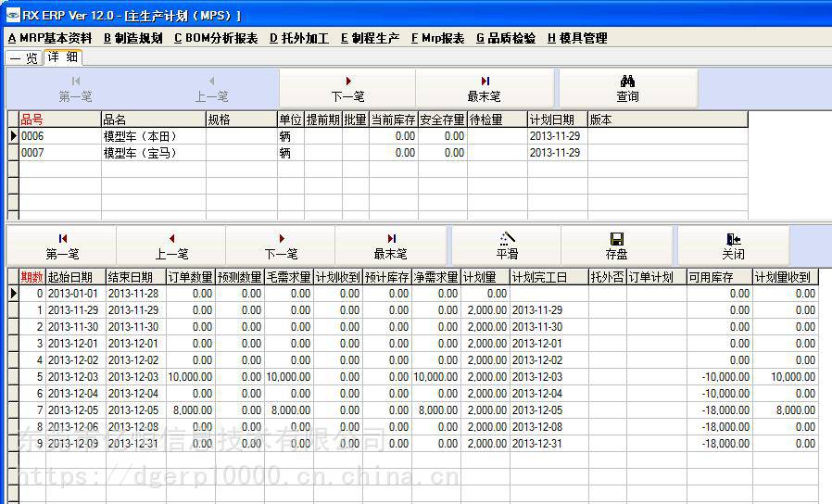The height and width of the screenshot is (504, 832).
Task: Select period 7 row starting 2013-12-05
Action: pos(74,410)
